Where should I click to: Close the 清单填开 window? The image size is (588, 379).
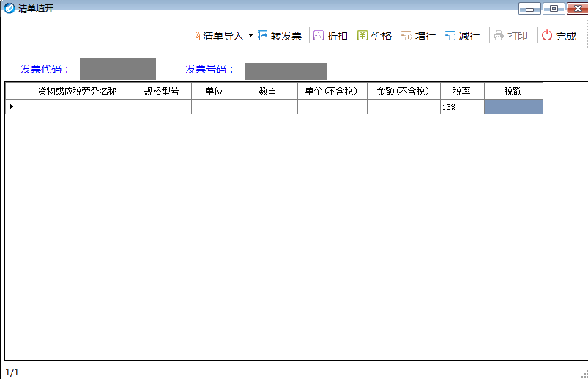(578, 9)
